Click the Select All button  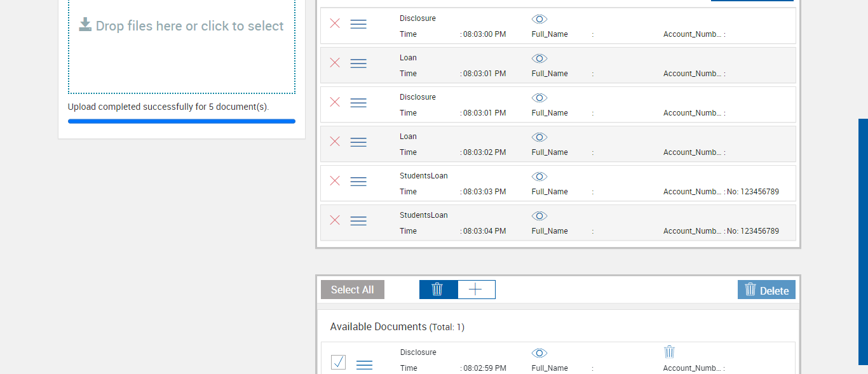[352, 290]
